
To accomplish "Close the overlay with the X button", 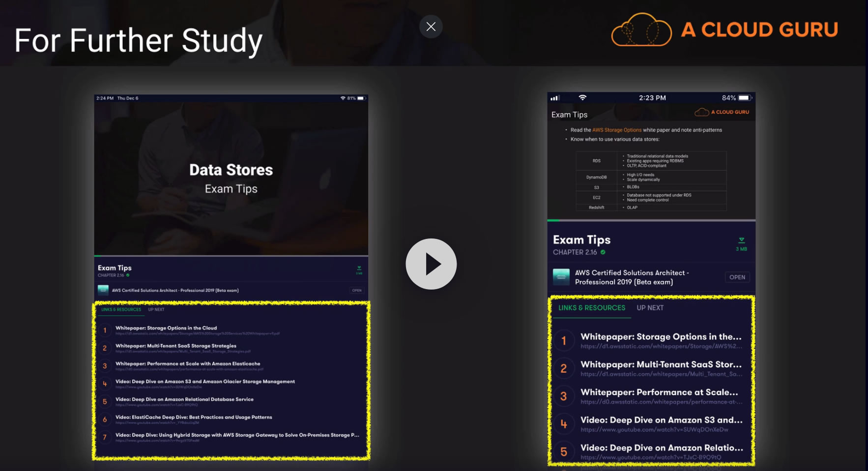I will pos(431,27).
